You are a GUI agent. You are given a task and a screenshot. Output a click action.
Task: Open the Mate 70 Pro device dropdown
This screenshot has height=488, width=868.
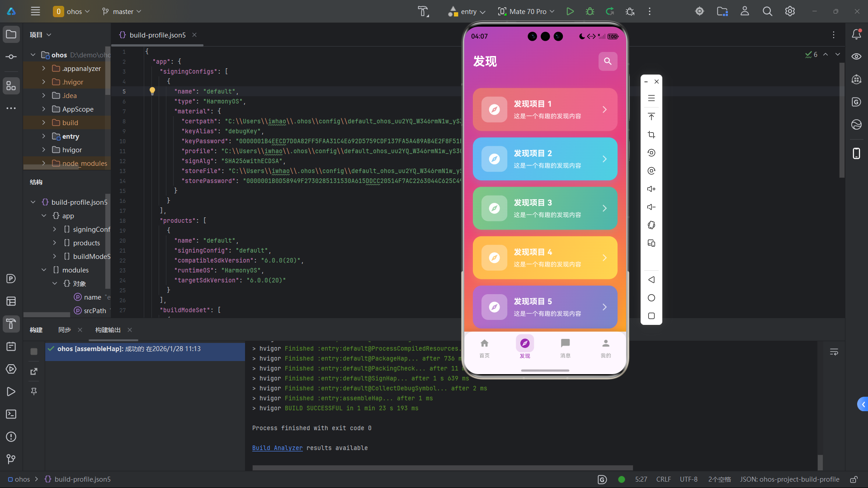(x=527, y=11)
